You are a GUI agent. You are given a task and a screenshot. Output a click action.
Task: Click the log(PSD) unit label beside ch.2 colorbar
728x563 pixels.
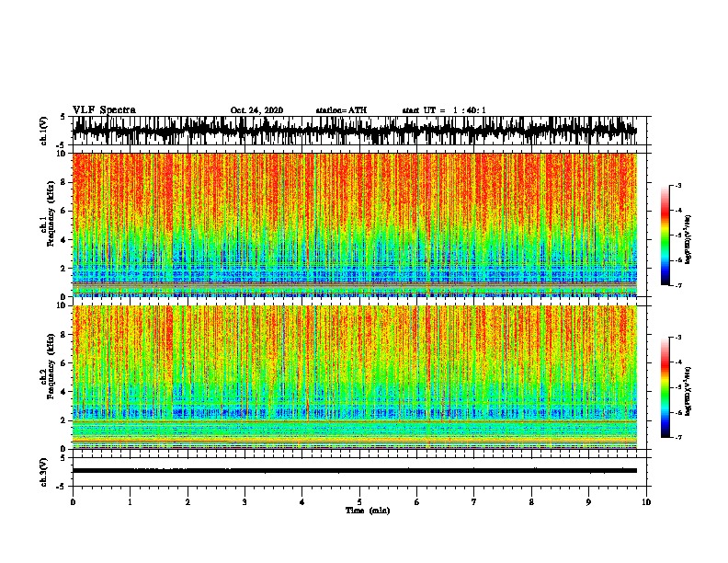(688, 391)
